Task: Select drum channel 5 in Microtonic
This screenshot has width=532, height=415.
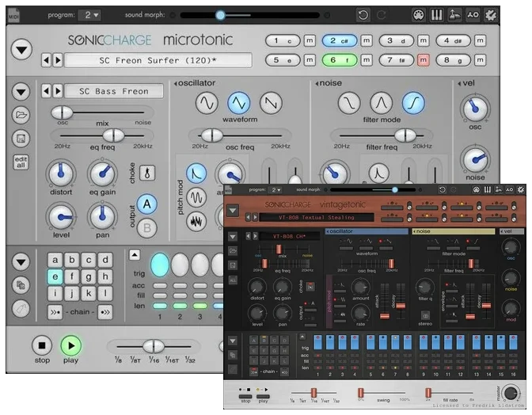Action: (283, 60)
